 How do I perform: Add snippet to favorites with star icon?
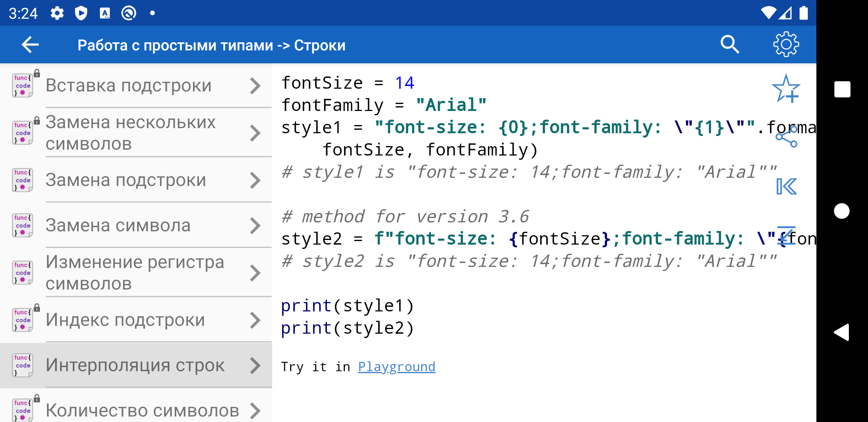(786, 89)
